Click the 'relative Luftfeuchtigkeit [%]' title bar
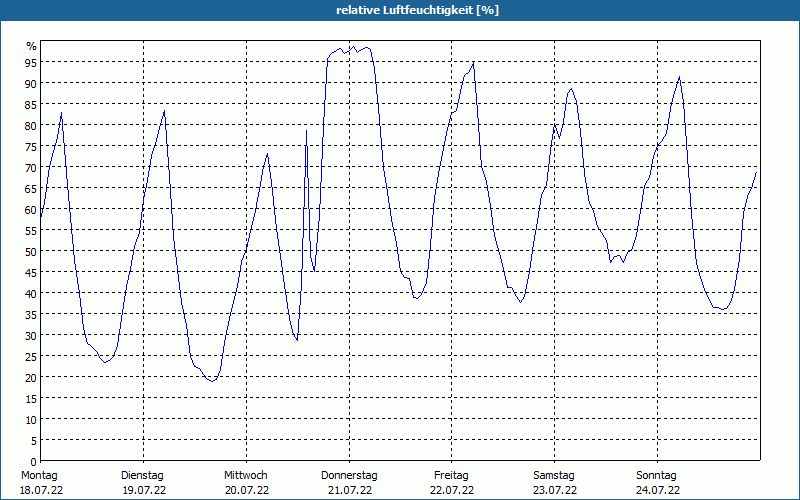The image size is (800, 500). point(400,10)
